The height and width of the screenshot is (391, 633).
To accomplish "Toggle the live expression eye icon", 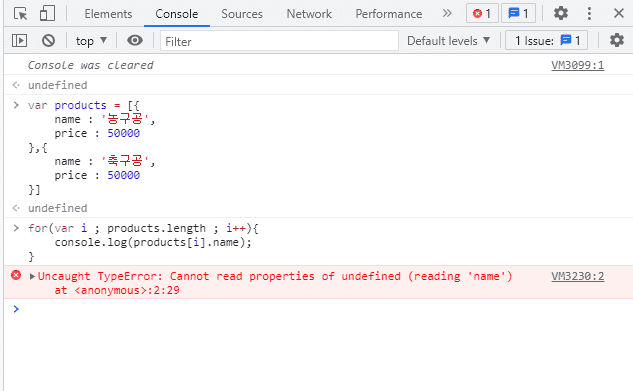I will pyautogui.click(x=135, y=40).
